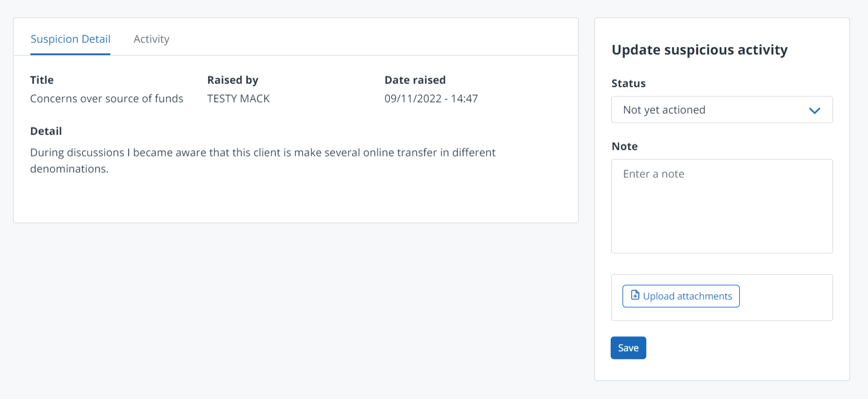Click the date raised value 09/11/2022 - 14:47
The width and height of the screenshot is (868, 399).
point(431,98)
